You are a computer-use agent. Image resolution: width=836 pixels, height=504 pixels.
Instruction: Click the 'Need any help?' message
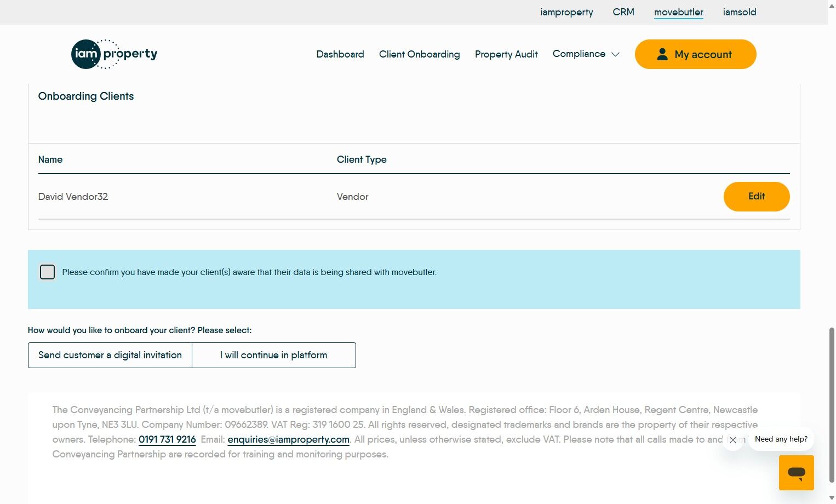(x=781, y=439)
